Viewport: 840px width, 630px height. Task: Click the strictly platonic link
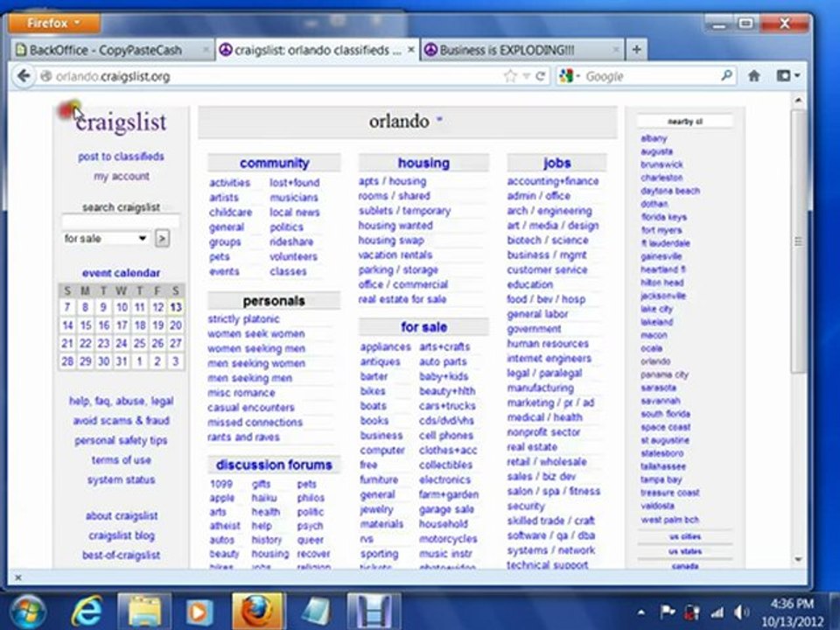click(x=244, y=318)
